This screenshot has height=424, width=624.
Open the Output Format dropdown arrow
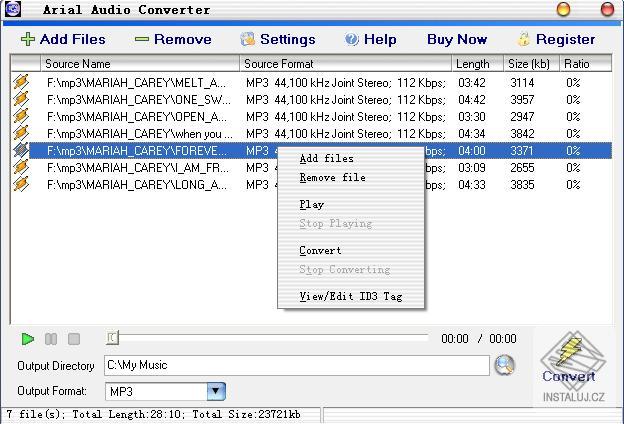point(216,391)
